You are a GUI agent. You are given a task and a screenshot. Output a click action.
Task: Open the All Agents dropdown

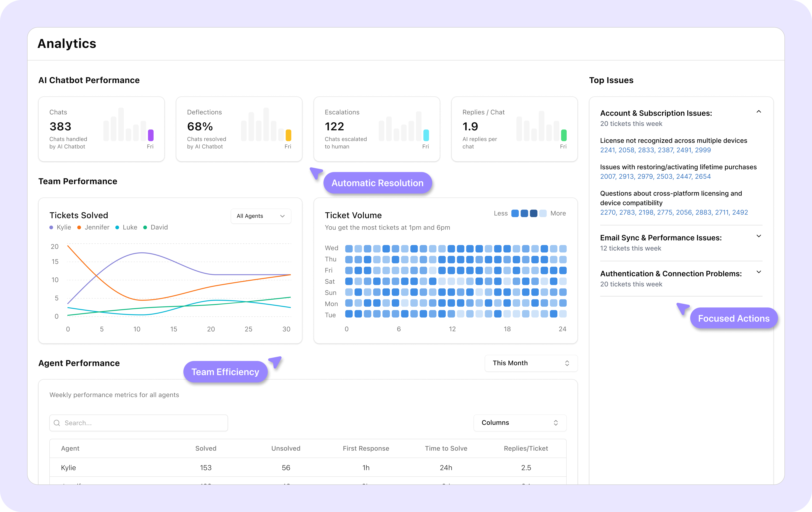tap(261, 216)
